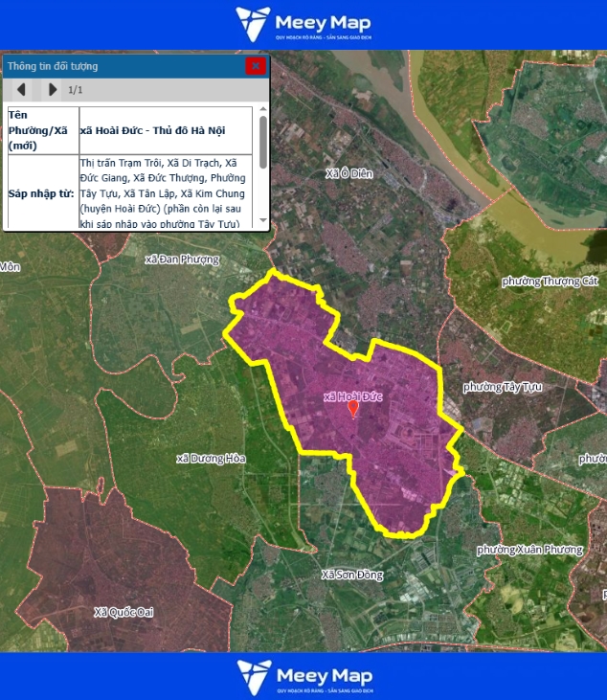Select the xã Đan Phượng map label
Screen dimensions: 607x700
182,260
